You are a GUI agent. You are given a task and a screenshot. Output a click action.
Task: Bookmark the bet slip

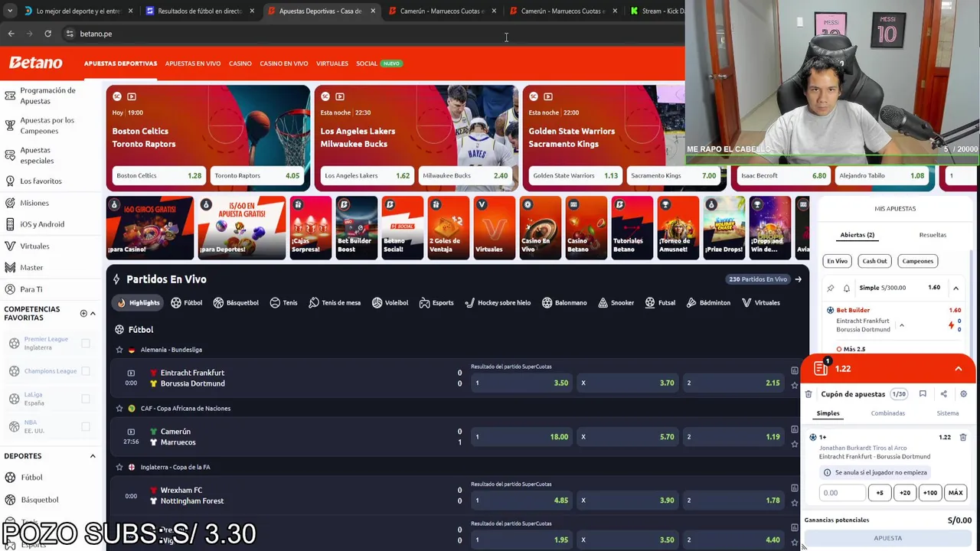(x=923, y=394)
